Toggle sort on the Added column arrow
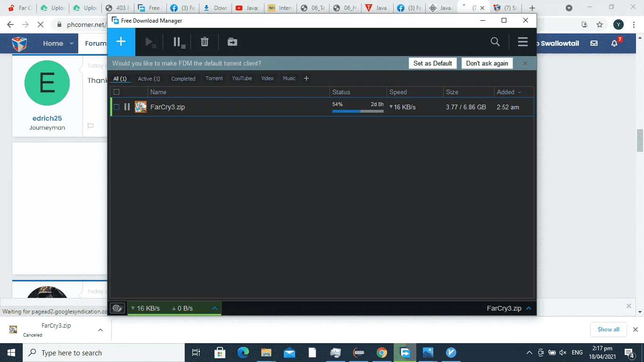The height and width of the screenshot is (362, 644). [520, 92]
